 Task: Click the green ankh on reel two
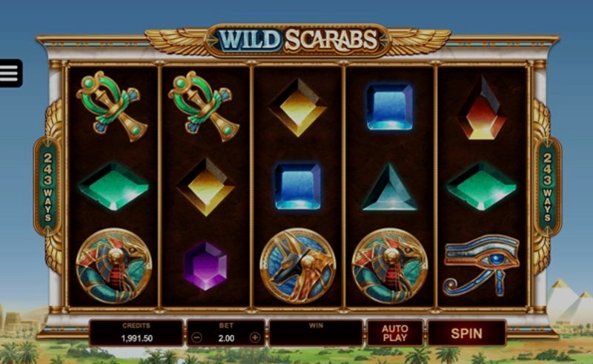click(205, 106)
